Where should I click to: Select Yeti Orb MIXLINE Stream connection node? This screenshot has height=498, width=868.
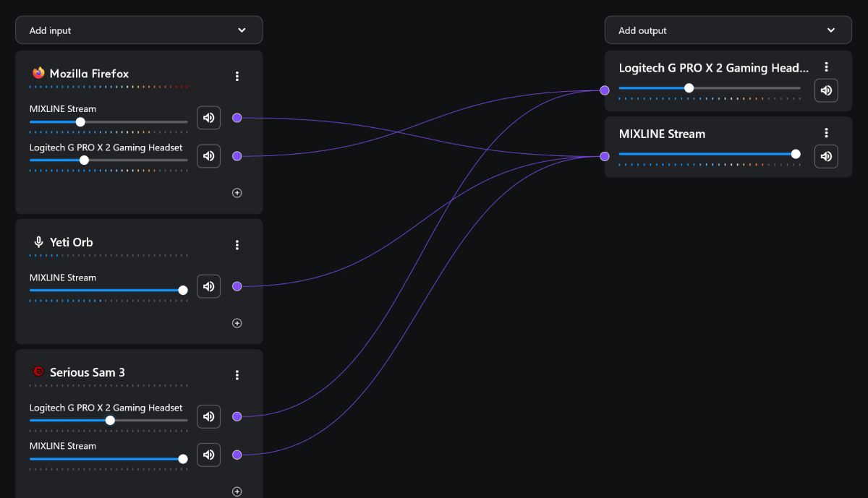237,286
